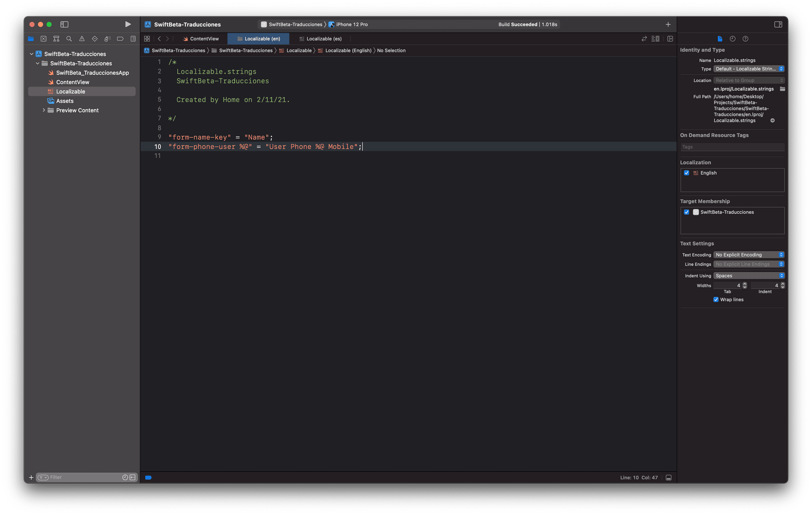Open the Symbol navigator

pyautogui.click(x=56, y=39)
